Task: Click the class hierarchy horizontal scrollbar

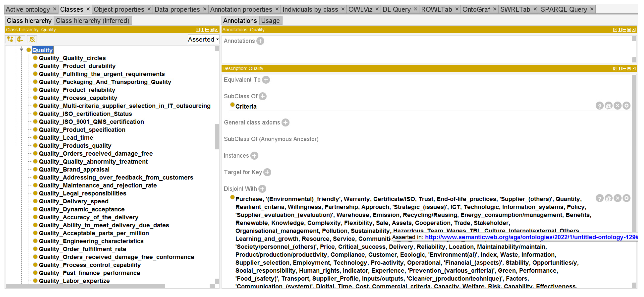Action: pyautogui.click(x=85, y=285)
